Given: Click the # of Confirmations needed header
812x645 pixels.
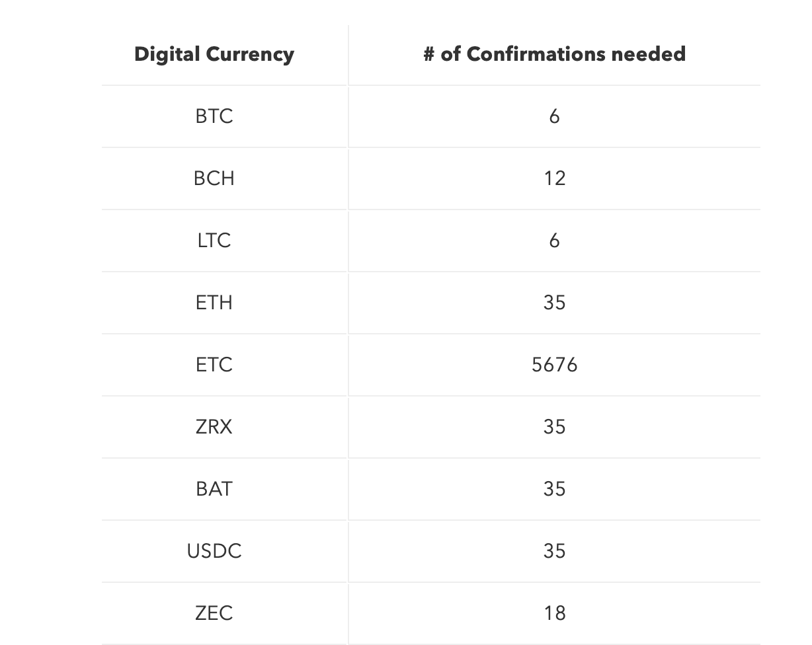Looking at the screenshot, I should [x=554, y=54].
